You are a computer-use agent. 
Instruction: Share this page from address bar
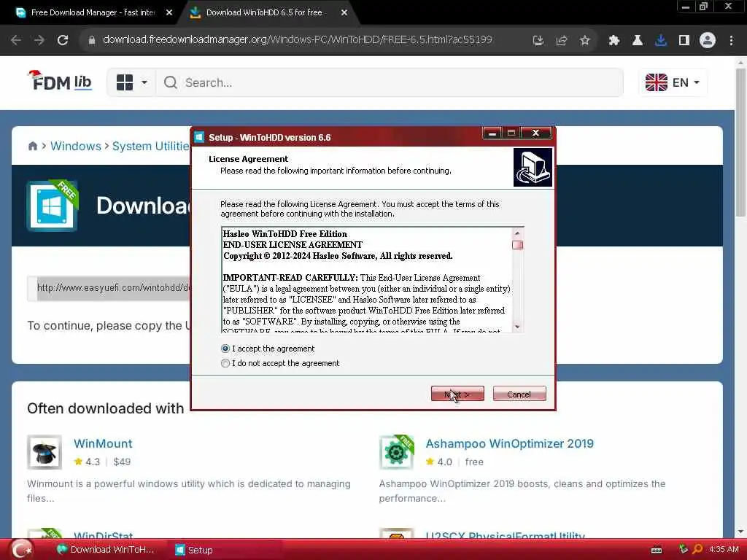[562, 41]
